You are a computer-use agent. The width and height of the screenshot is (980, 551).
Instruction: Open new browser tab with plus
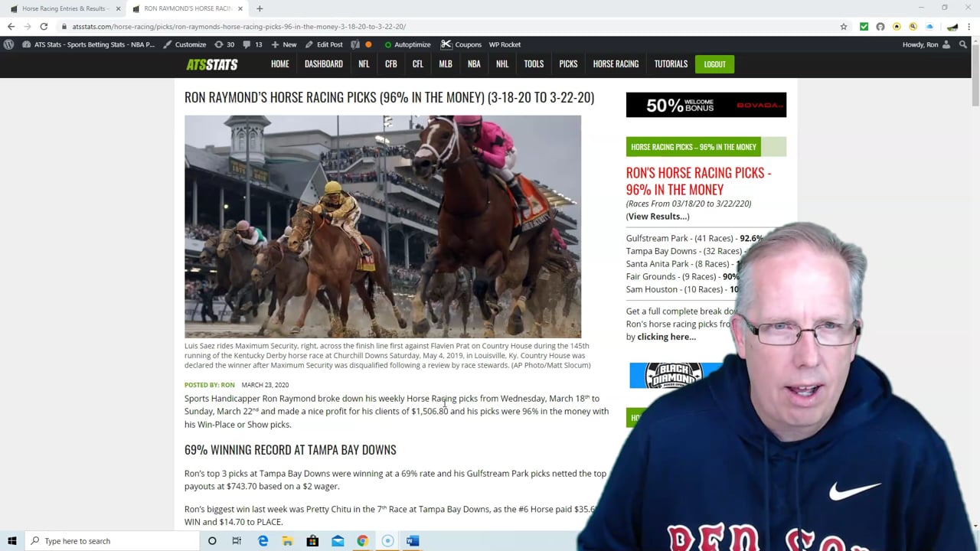tap(260, 8)
